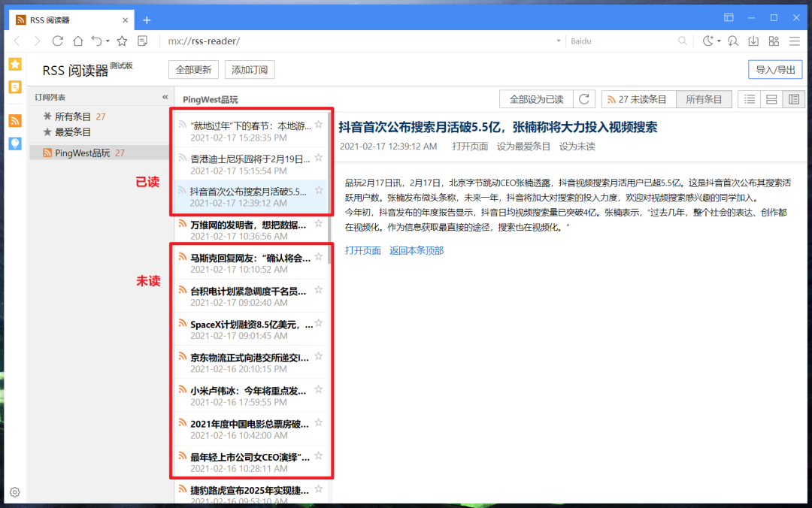The image size is (812, 508).
Task: Open article "就地过年"下的春节
Action: [x=250, y=125]
